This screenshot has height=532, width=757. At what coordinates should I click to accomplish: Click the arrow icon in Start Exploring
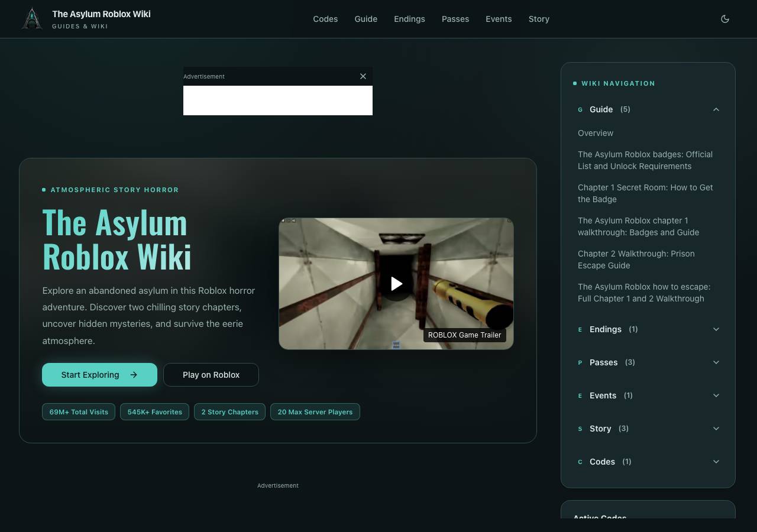134,375
